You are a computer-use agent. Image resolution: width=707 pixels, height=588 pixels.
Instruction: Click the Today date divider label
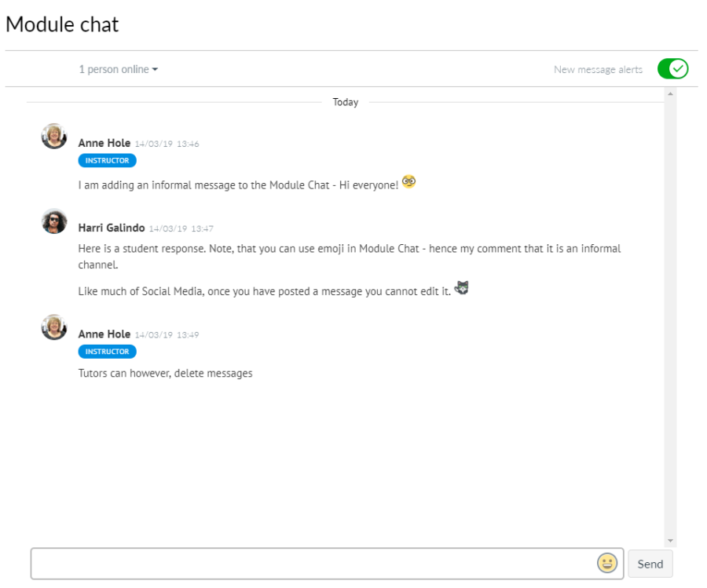pos(345,101)
